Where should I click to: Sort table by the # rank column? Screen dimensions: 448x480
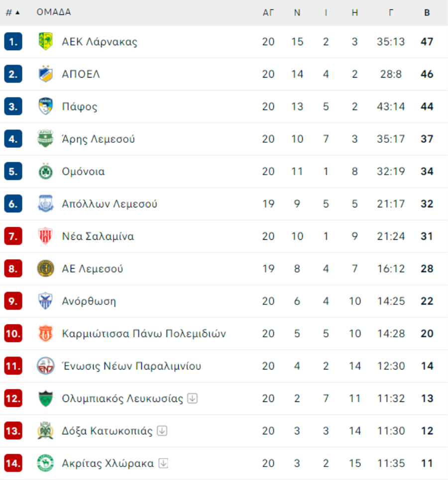pyautogui.click(x=12, y=12)
